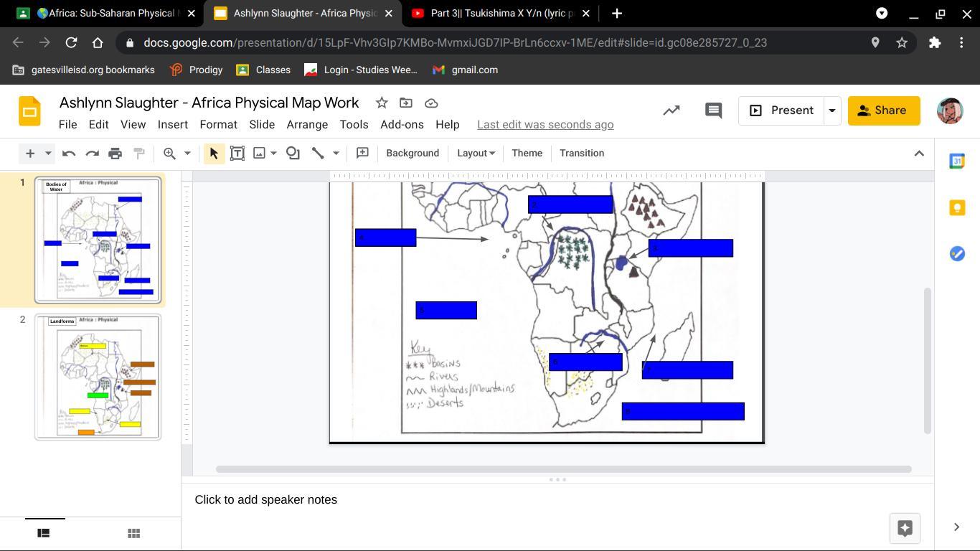Image resolution: width=980 pixels, height=551 pixels.
Task: Click the Shape tool icon
Action: pyautogui.click(x=293, y=153)
